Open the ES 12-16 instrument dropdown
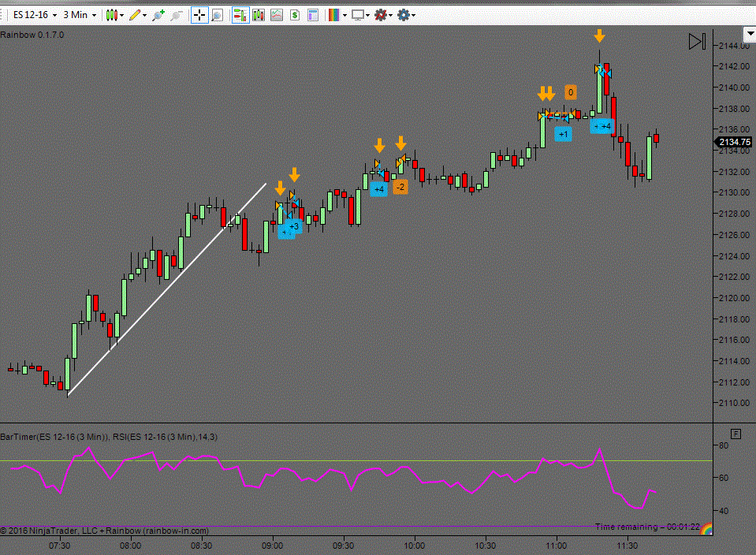The height and width of the screenshot is (555, 756). point(35,15)
